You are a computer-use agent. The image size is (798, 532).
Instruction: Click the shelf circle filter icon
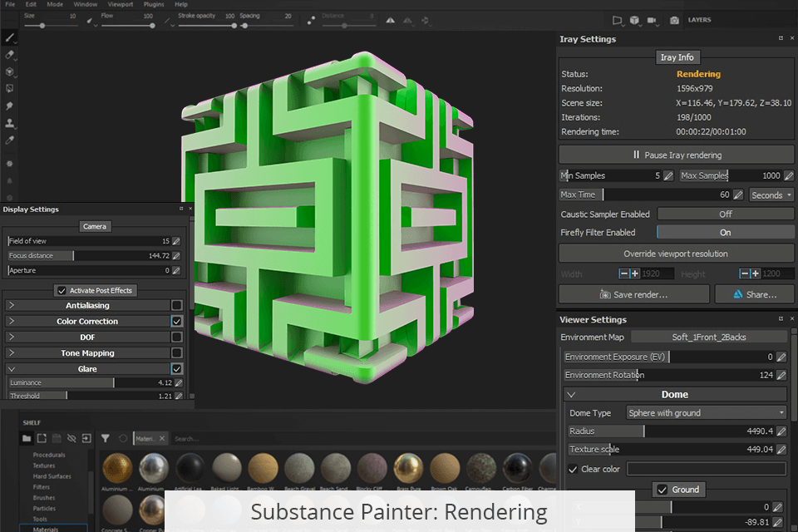point(123,438)
